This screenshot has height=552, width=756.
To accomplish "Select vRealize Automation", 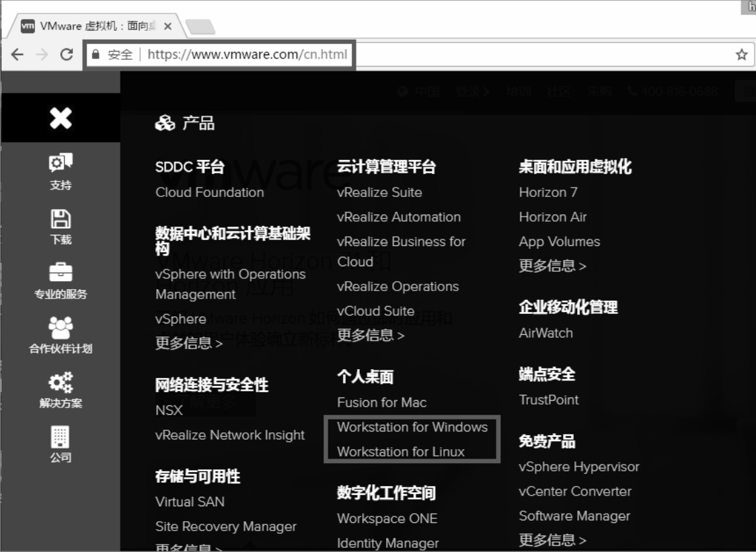I will click(399, 217).
